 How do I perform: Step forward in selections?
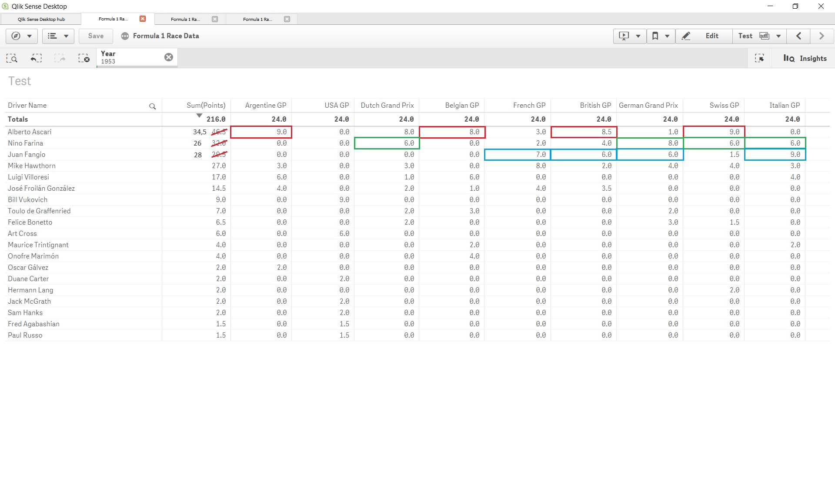60,58
